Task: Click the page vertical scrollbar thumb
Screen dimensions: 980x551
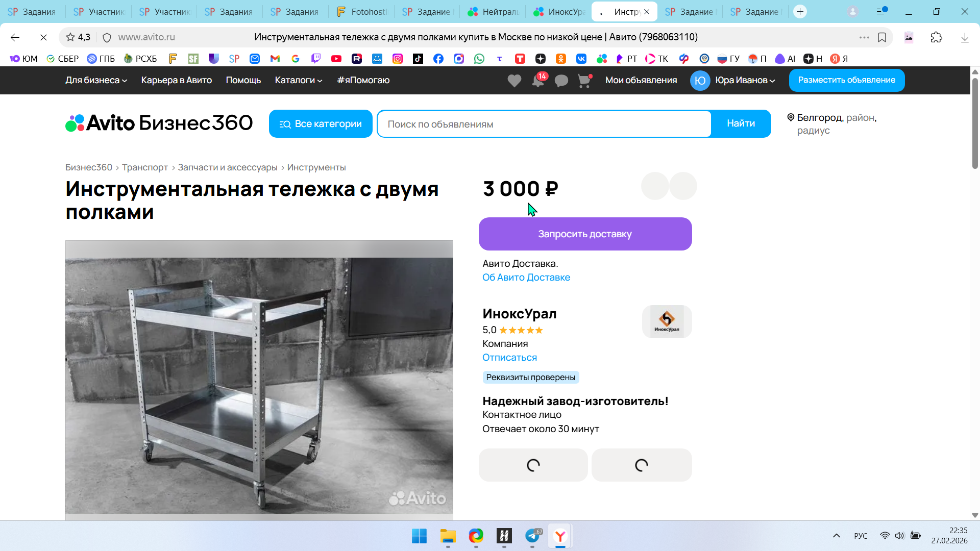Action: (975, 122)
